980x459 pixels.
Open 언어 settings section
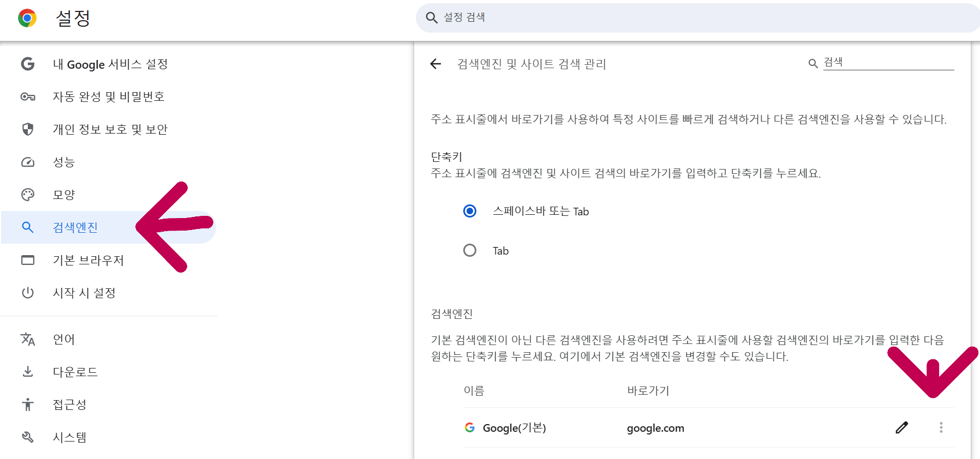pos(64,339)
